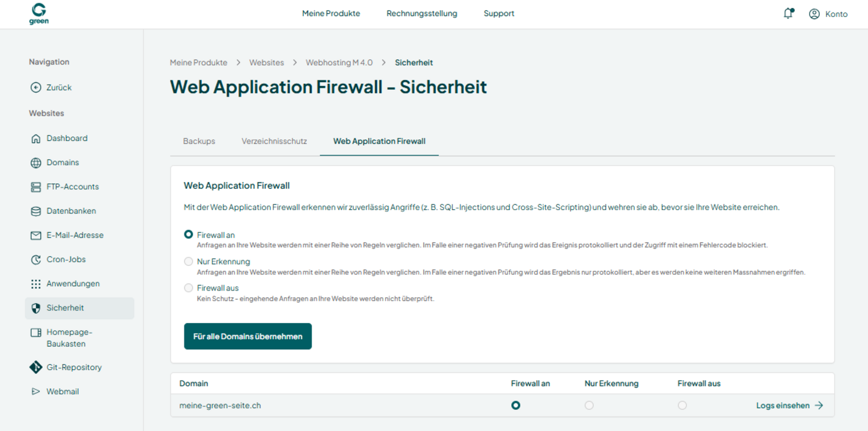Image resolution: width=868 pixels, height=431 pixels.
Task: Click the green logo in header
Action: click(39, 13)
